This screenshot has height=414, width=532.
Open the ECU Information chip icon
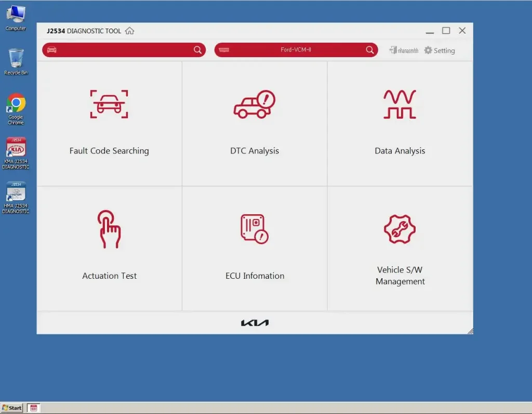[254, 229]
